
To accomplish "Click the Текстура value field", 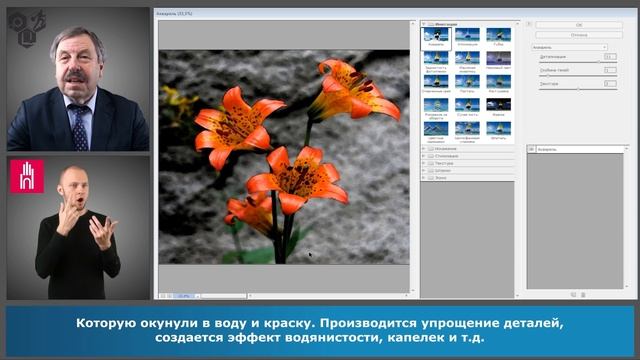I will [x=610, y=84].
